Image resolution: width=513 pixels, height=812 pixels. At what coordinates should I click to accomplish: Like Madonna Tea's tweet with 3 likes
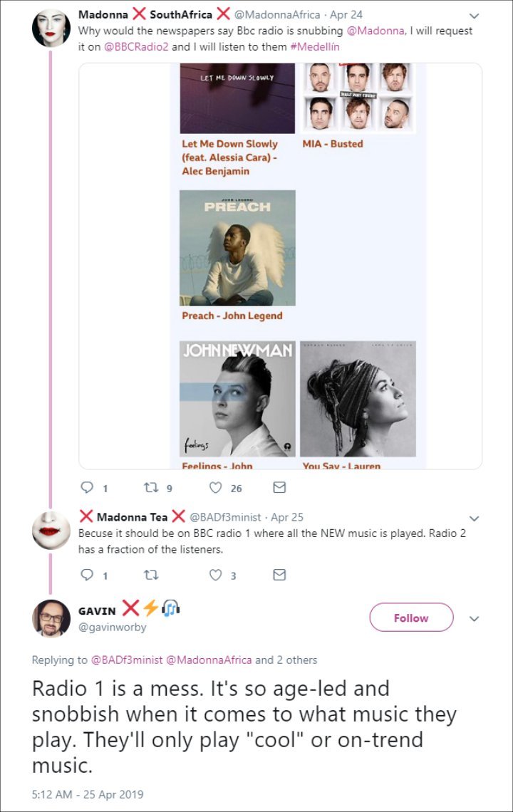click(x=216, y=575)
